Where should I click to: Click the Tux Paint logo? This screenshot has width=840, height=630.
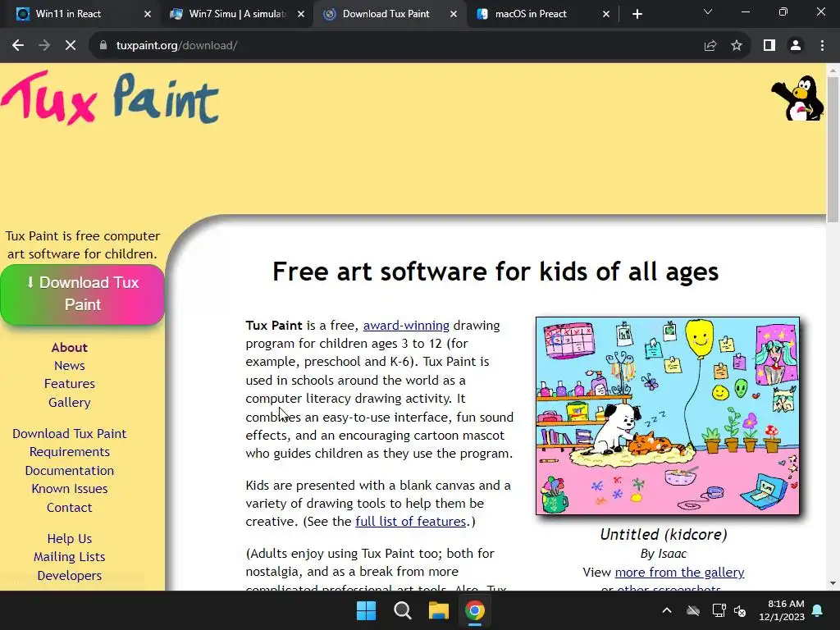point(110,99)
